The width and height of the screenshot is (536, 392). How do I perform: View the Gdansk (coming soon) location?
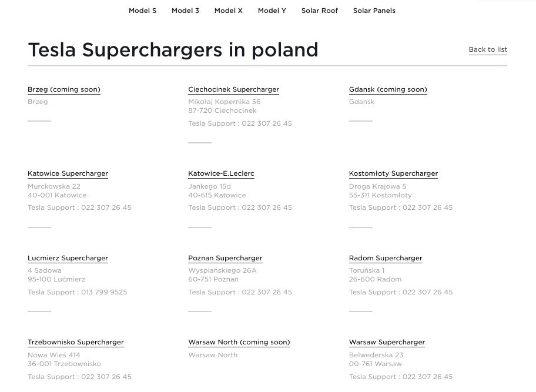pos(388,89)
